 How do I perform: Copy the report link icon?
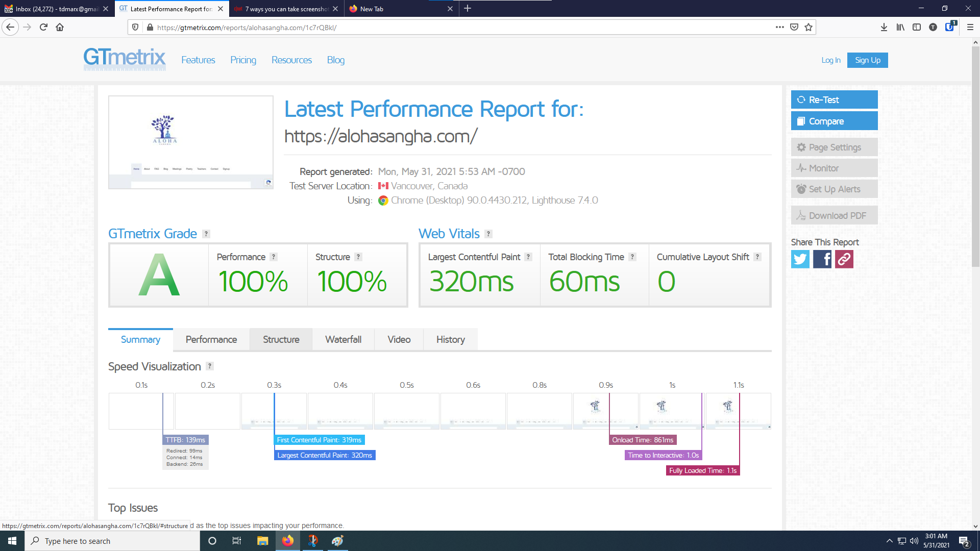click(844, 259)
